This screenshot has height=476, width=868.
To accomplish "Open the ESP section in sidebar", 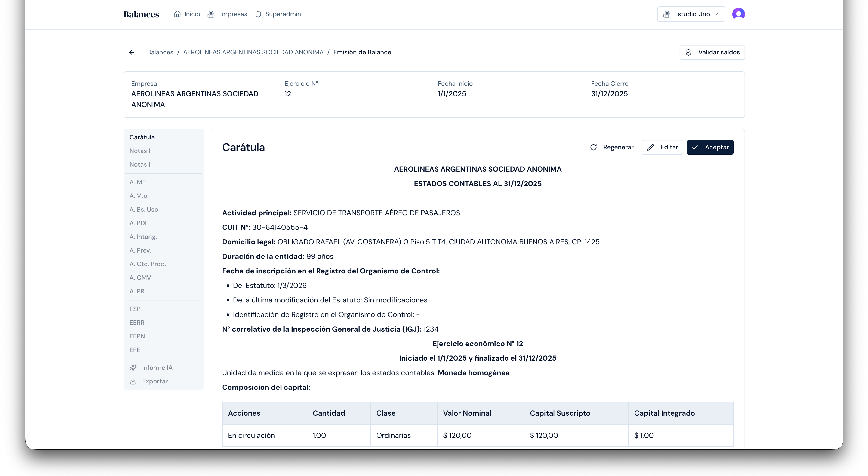I will pyautogui.click(x=135, y=309).
